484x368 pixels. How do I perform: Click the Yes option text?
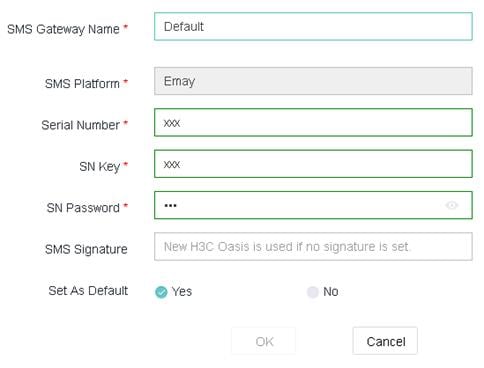coord(182,292)
